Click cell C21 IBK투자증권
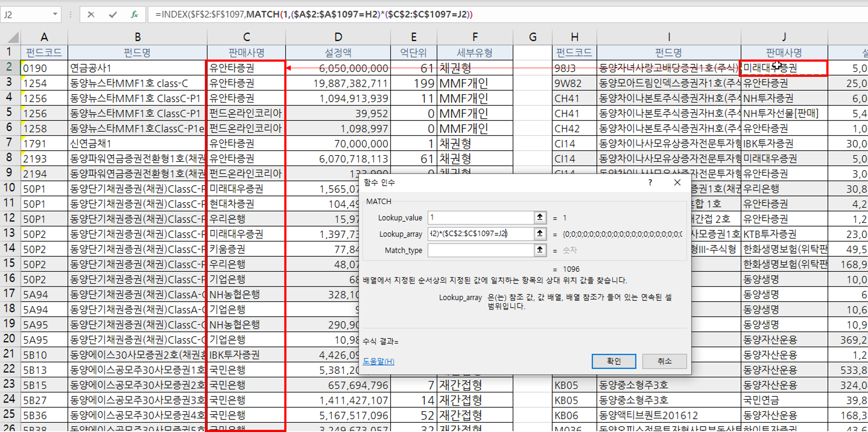Screen dimensions: 868x432 tap(247, 354)
